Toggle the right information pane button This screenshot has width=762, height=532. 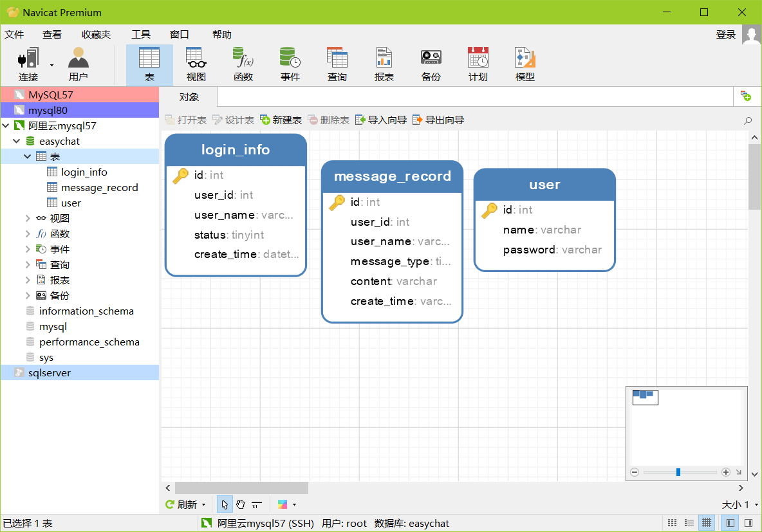[748, 523]
